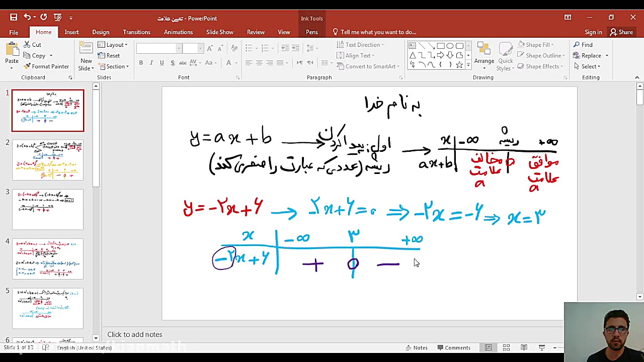Start Slide Show from status bar
This screenshot has width=644, height=362.
tap(542, 347)
